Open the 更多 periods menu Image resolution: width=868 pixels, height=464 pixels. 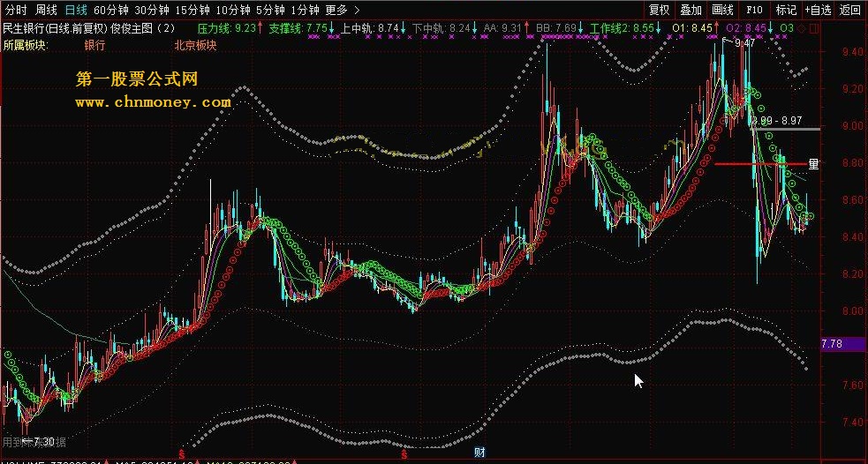(336, 10)
